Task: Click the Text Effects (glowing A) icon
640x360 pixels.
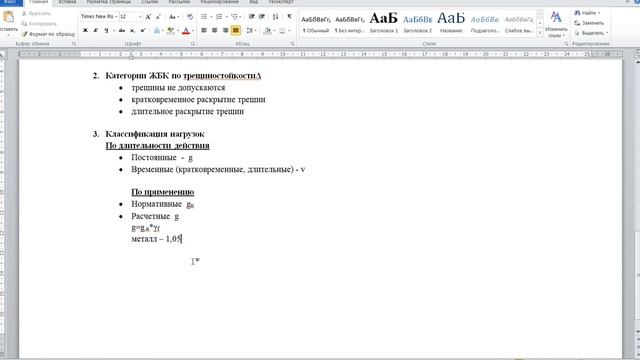Action: tap(157, 30)
